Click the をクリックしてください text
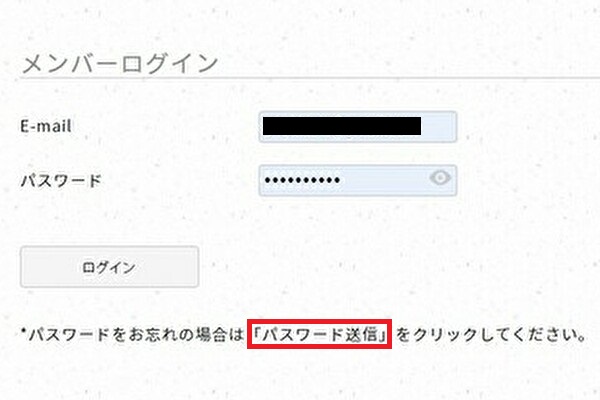The width and height of the screenshot is (600, 400). coord(491,335)
